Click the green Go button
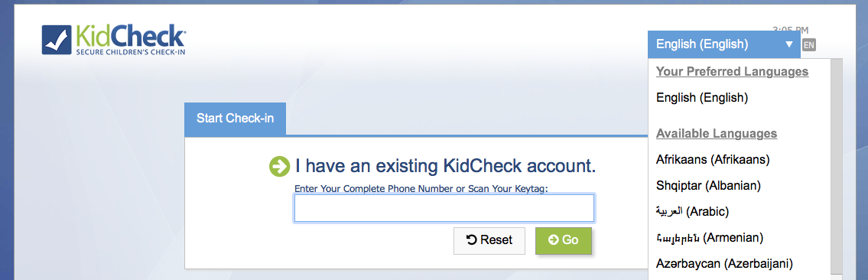The image size is (868, 280). (564, 240)
